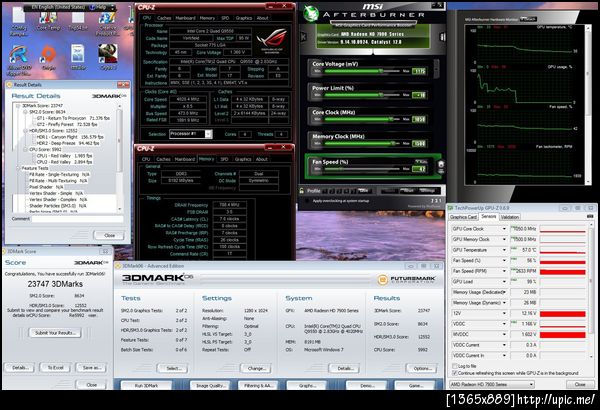The height and width of the screenshot is (410, 600).
Task: Click the Futuremark logo in 3DMark06
Action: point(406,280)
